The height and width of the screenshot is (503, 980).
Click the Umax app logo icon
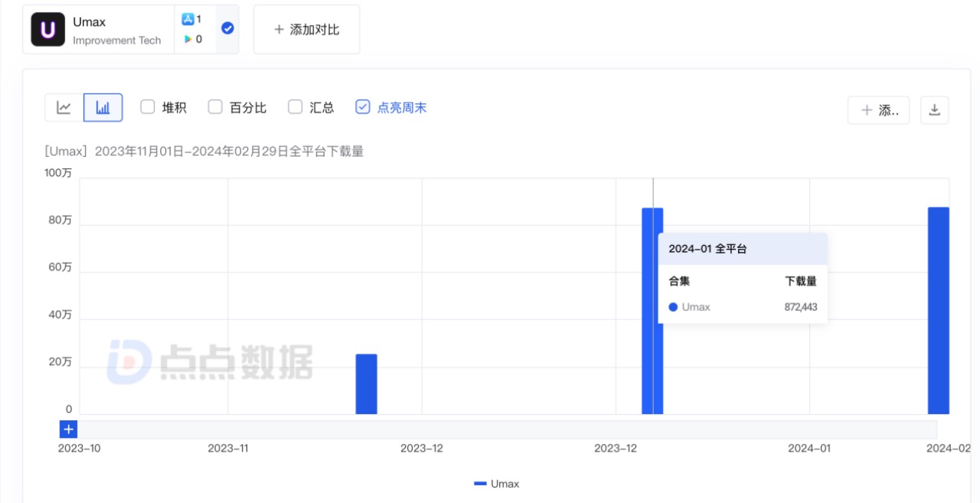(47, 30)
